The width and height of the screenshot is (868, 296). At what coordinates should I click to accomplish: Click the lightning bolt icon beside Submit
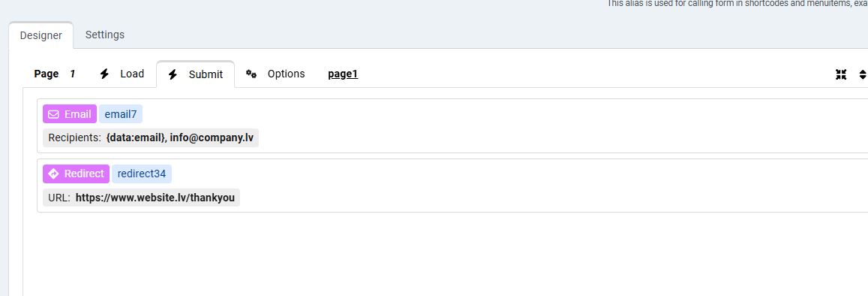173,74
